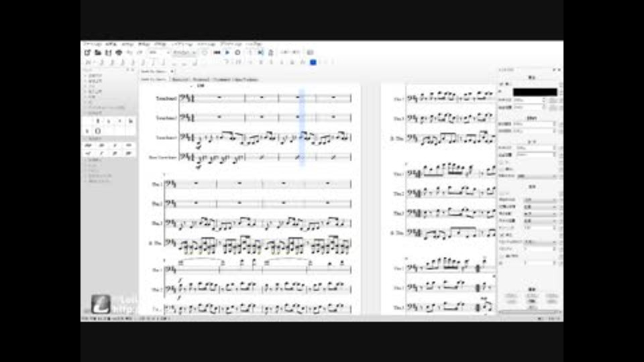Toggle the concert pitch button
The image size is (644, 362).
click(x=290, y=52)
